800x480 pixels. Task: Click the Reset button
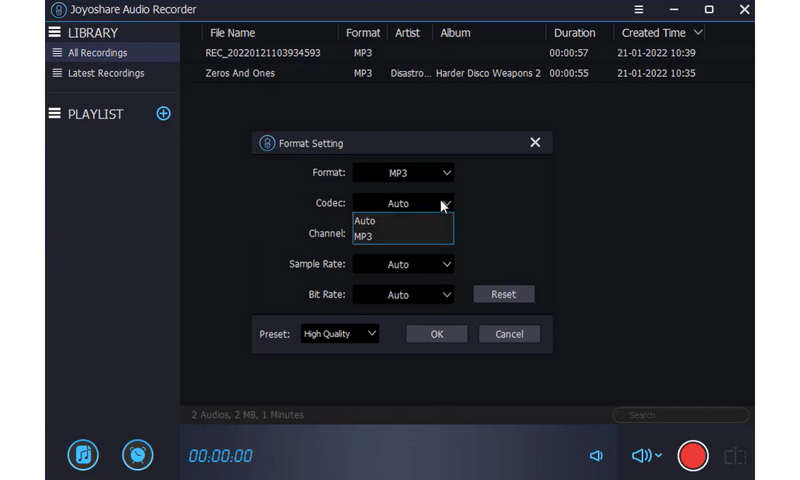click(504, 294)
